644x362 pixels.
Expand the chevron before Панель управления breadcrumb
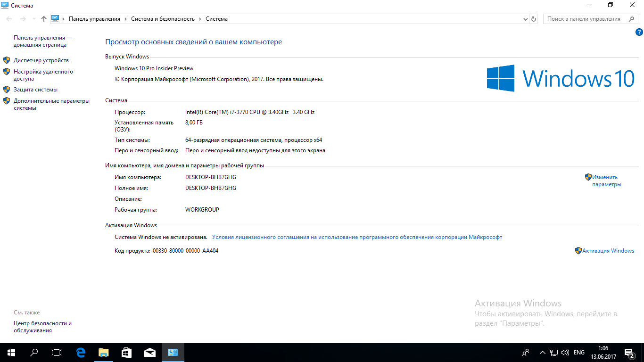(64, 19)
